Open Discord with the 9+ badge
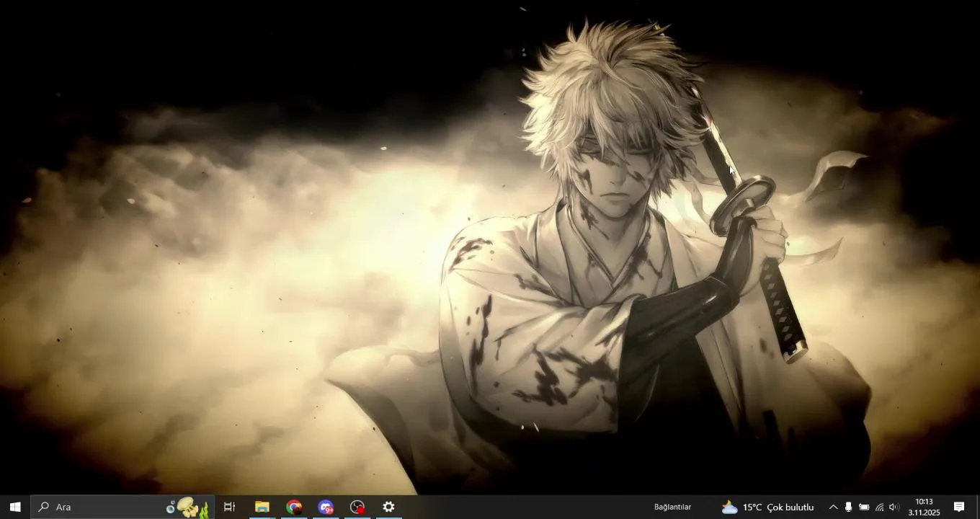The image size is (980, 519). 326,507
